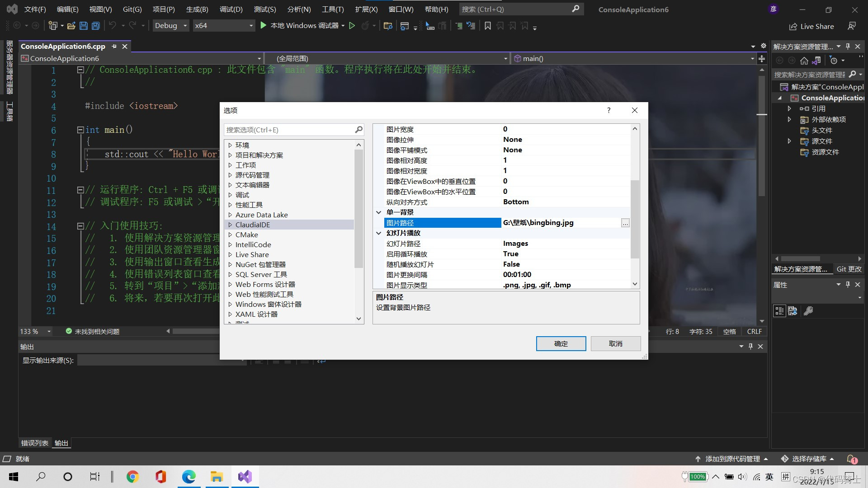Image resolution: width=868 pixels, height=488 pixels.
Task: Click the Home icon in Solution Explorer
Action: click(x=804, y=61)
